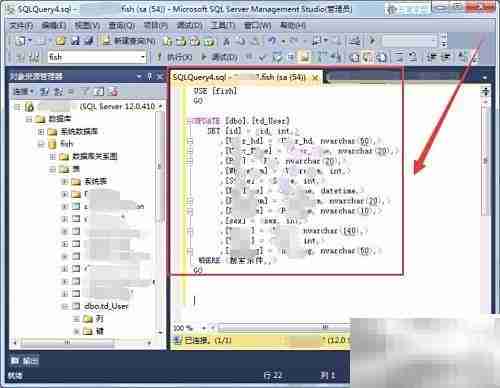Click the Results to Text icon
The height and width of the screenshot is (388, 500).
tap(355, 57)
